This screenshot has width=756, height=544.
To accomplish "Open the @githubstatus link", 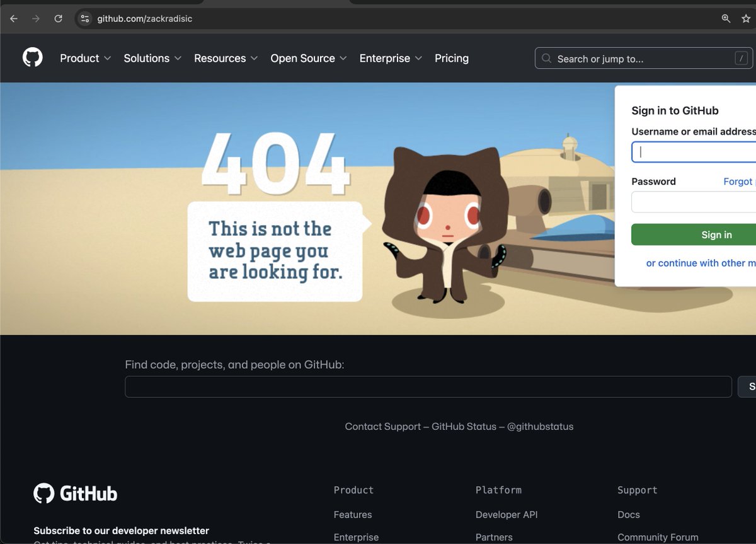I will coord(540,426).
